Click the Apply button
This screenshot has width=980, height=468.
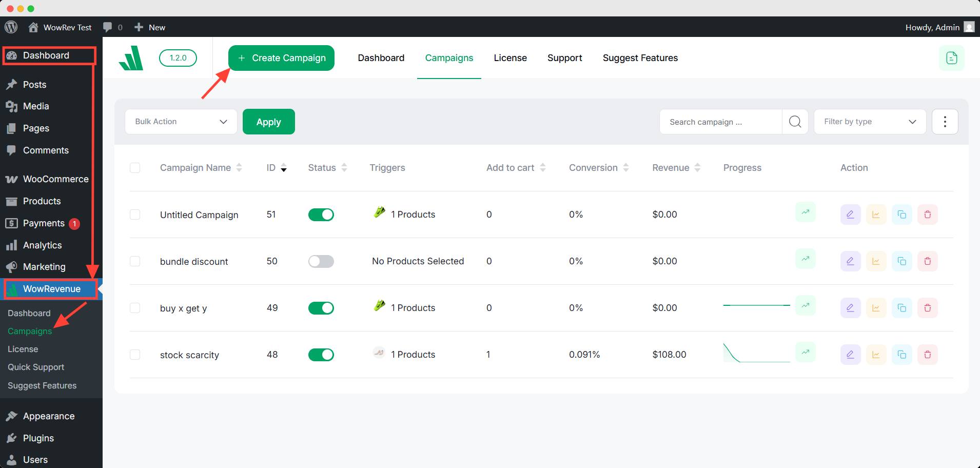(x=269, y=122)
